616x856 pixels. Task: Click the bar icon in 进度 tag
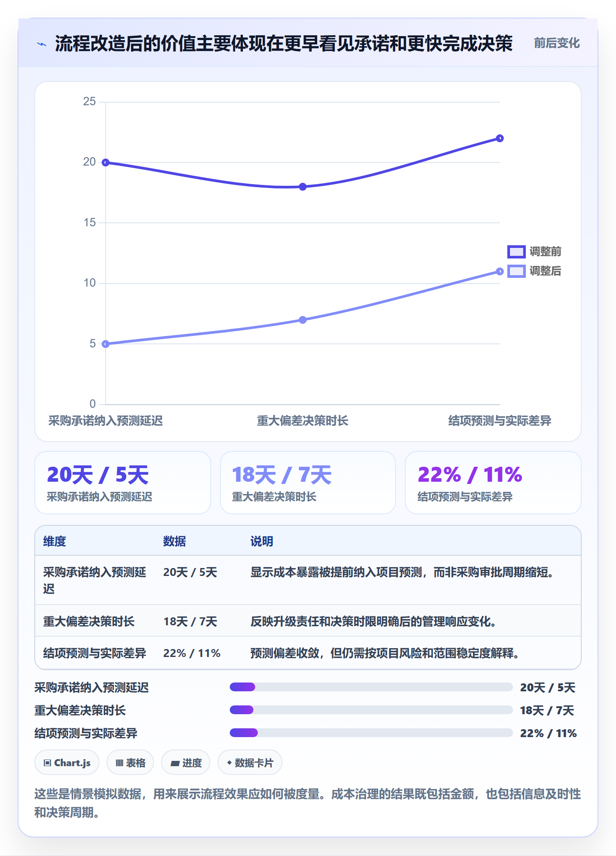point(175,764)
